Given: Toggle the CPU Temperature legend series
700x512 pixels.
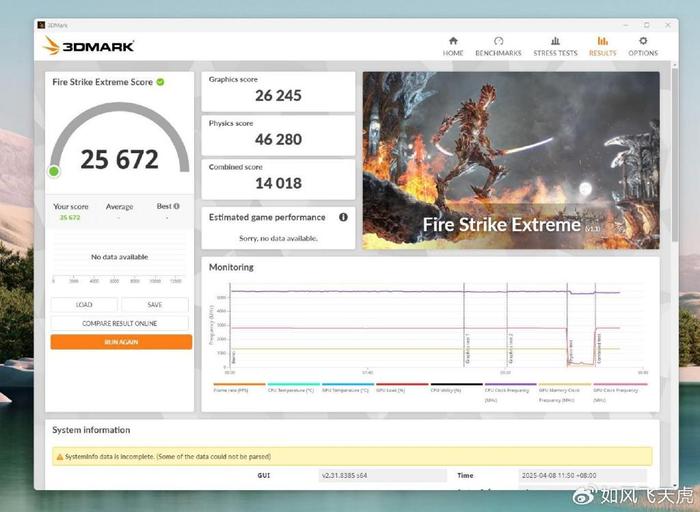Looking at the screenshot, I should [x=293, y=387].
